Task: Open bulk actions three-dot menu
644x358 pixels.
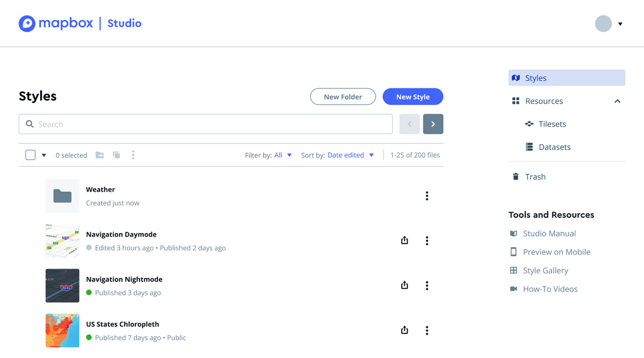Action: (x=133, y=155)
